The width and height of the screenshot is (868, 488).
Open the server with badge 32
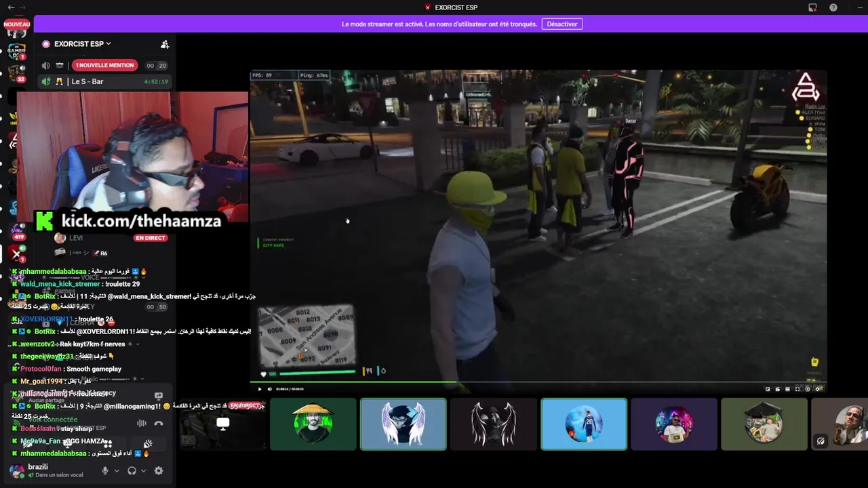[x=16, y=73]
